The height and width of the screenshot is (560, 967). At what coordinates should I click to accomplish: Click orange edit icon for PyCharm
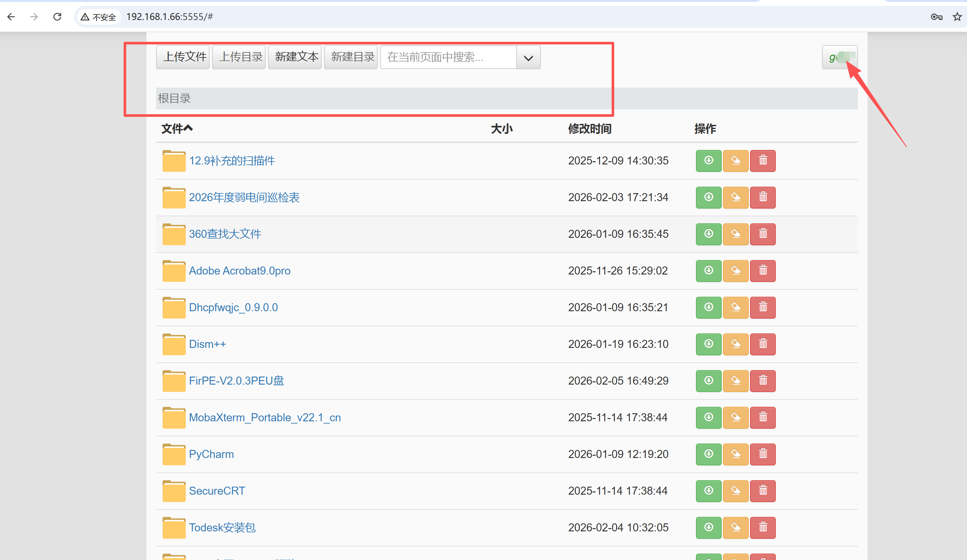point(735,454)
